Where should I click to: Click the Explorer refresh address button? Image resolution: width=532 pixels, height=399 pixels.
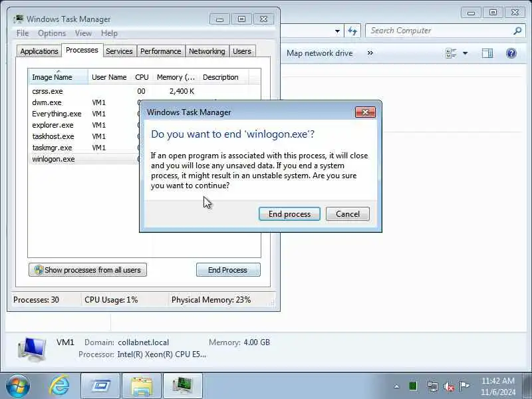[352, 31]
